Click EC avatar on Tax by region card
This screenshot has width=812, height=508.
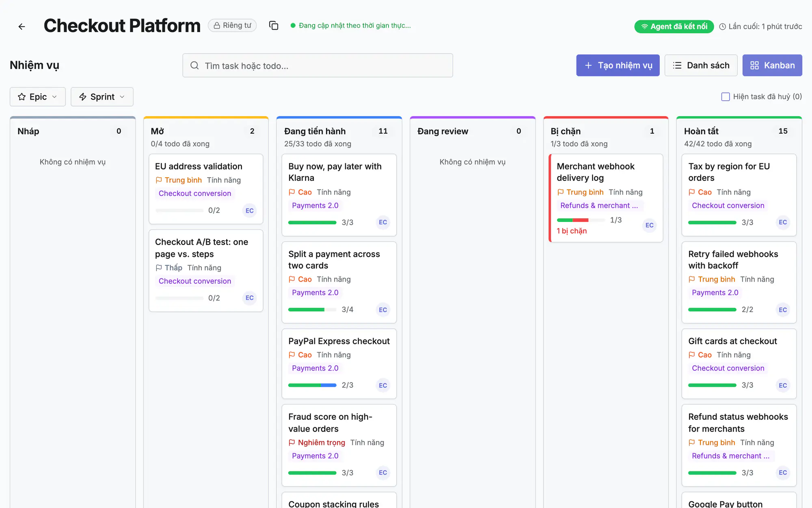coord(783,222)
